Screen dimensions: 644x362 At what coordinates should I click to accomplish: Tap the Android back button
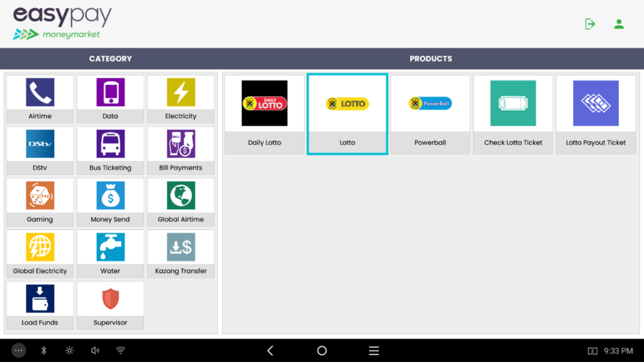pos(270,351)
